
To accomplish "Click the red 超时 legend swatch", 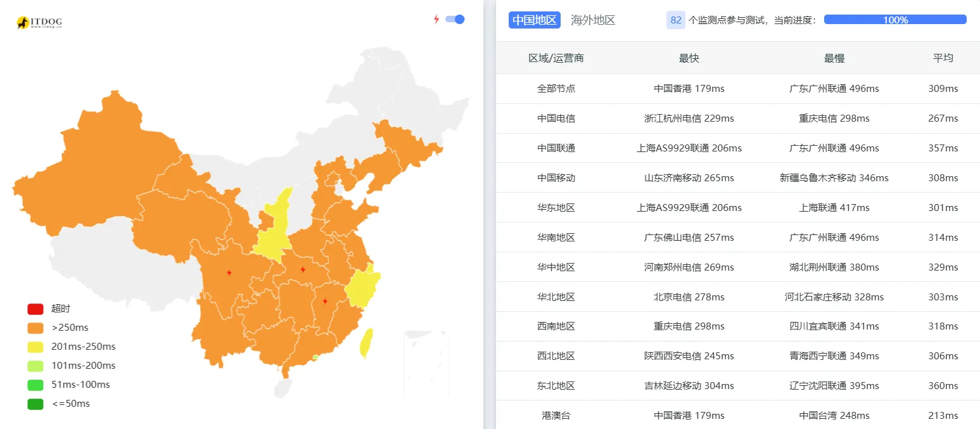I will click(x=35, y=309).
